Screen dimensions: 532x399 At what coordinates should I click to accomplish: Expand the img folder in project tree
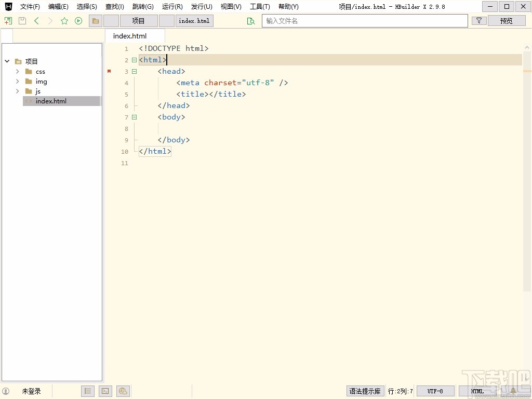click(18, 82)
